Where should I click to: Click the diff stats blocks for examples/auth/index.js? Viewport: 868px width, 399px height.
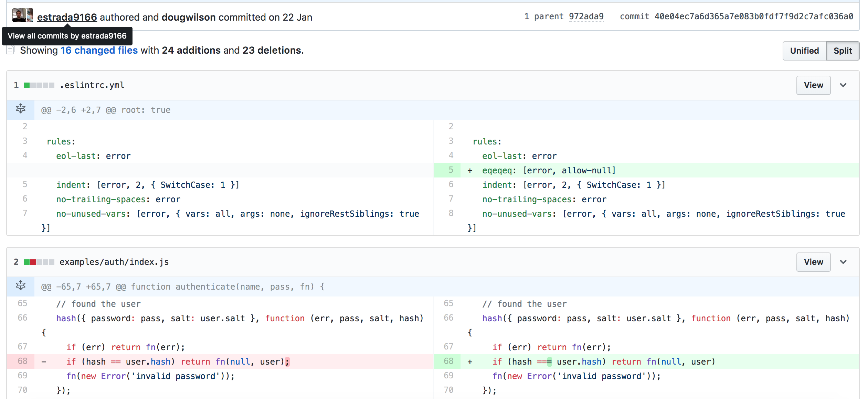pos(39,262)
